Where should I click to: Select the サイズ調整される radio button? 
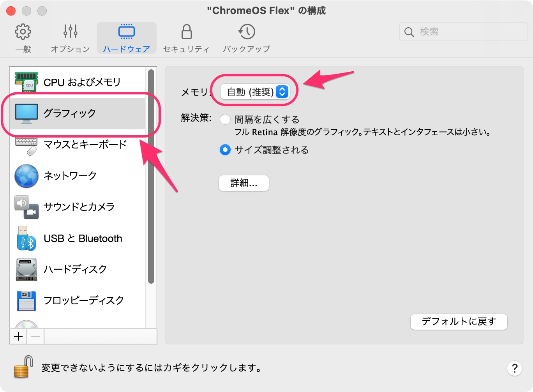[225, 150]
